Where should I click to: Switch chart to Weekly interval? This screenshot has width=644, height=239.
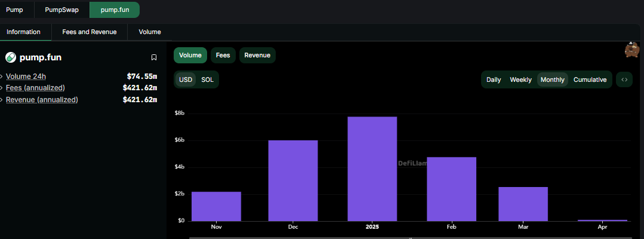point(520,79)
